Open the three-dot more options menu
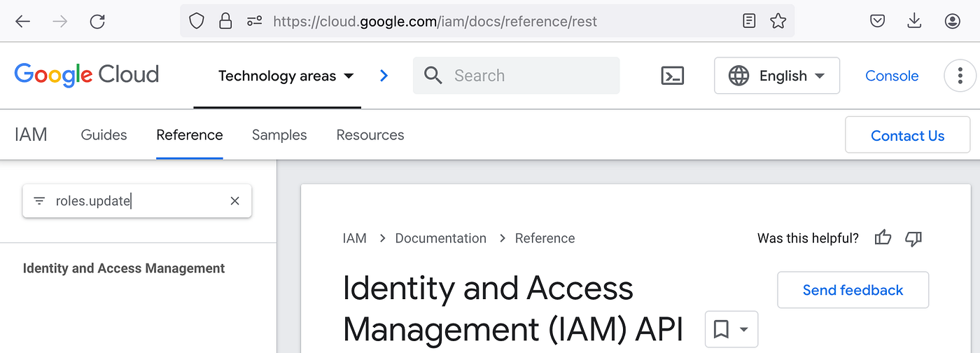This screenshot has height=353, width=980. [960, 76]
